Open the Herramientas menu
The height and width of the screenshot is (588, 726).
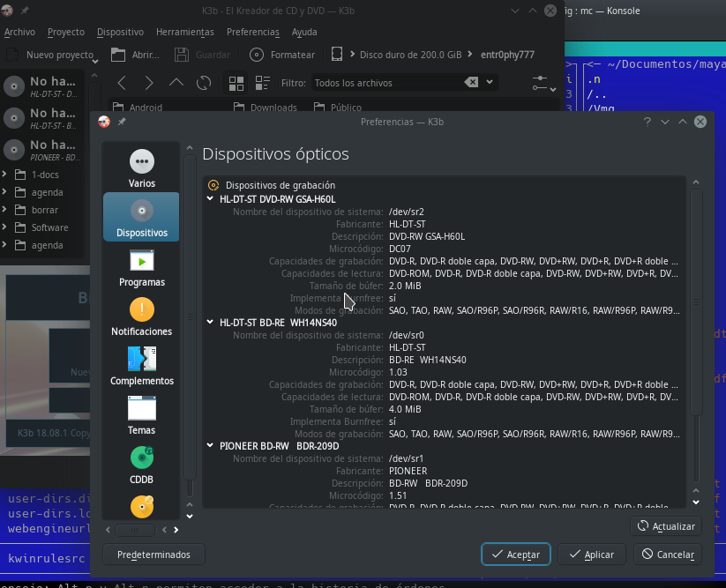pyautogui.click(x=184, y=32)
